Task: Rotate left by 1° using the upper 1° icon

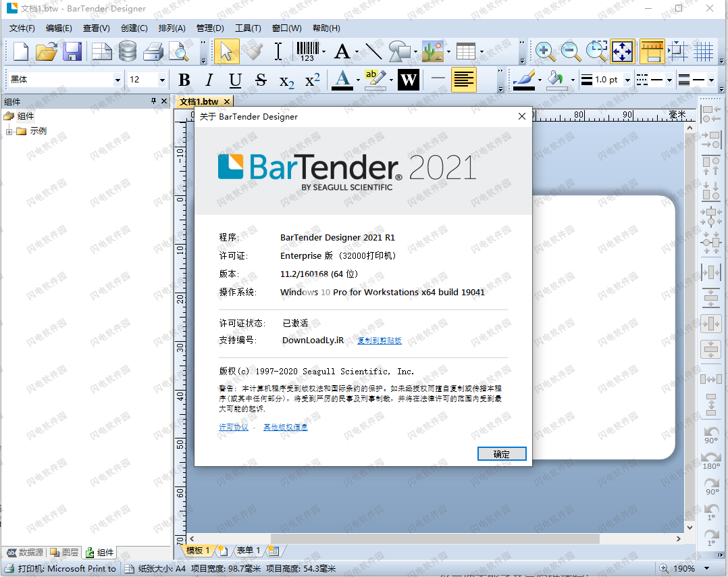Action: 711,512
